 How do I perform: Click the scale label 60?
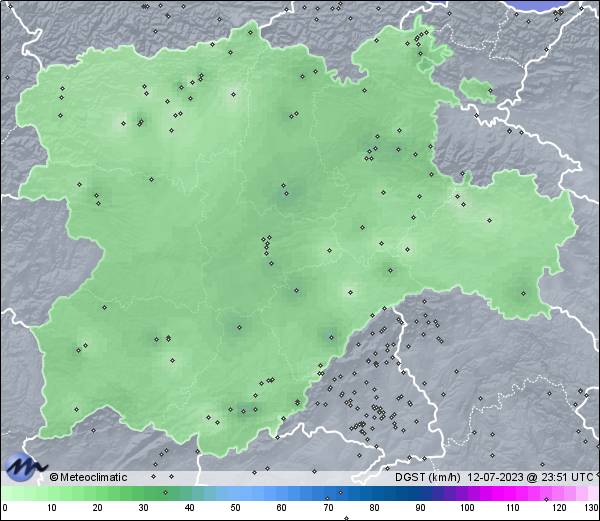[x=282, y=508]
